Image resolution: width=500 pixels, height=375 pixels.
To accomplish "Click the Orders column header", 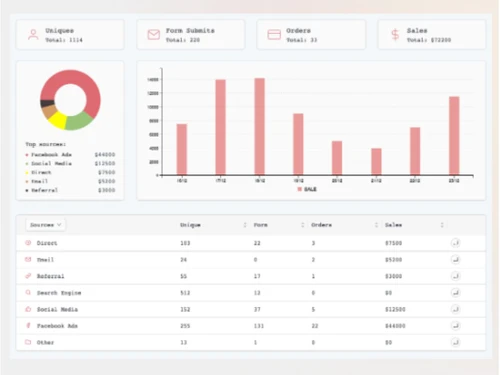I will point(321,225).
